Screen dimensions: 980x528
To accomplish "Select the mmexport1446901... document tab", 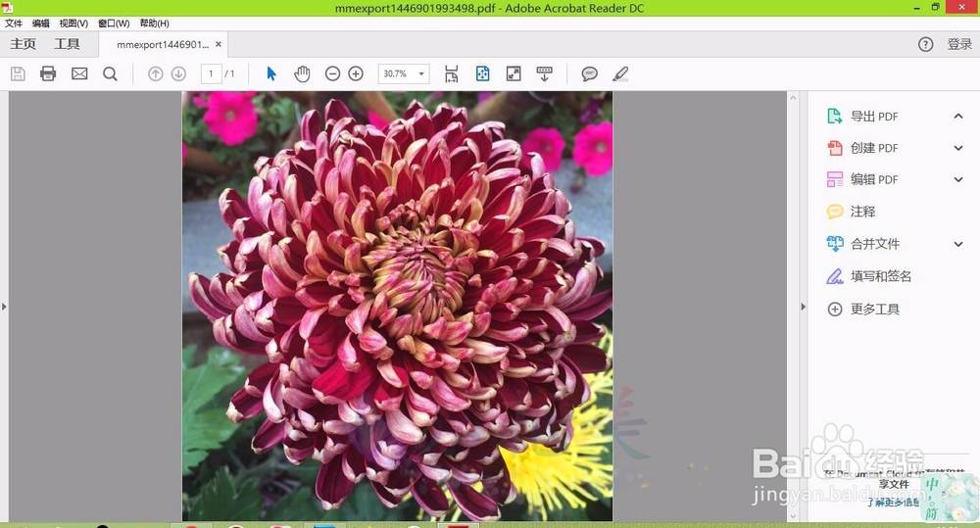I will [x=163, y=44].
